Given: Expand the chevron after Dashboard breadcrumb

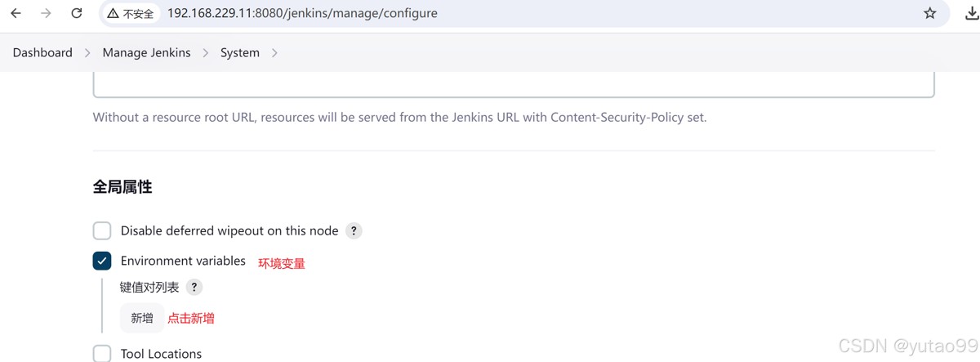Looking at the screenshot, I should pos(88,53).
